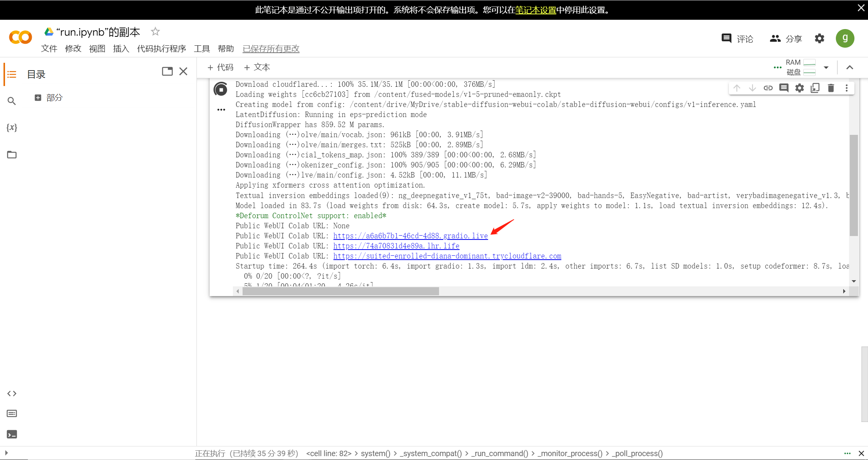Open the RAM and disk resource dropdown arrow

point(826,67)
